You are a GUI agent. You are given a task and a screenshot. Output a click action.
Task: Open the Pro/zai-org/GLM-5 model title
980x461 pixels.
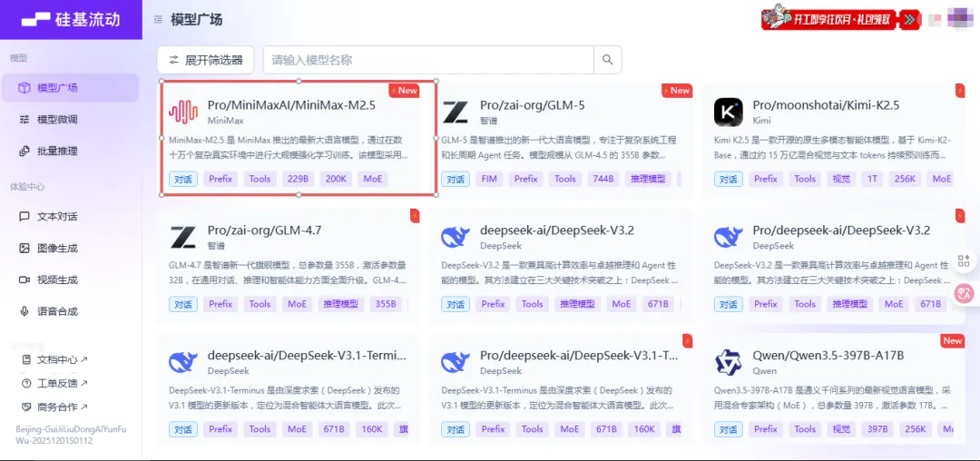pyautogui.click(x=533, y=105)
